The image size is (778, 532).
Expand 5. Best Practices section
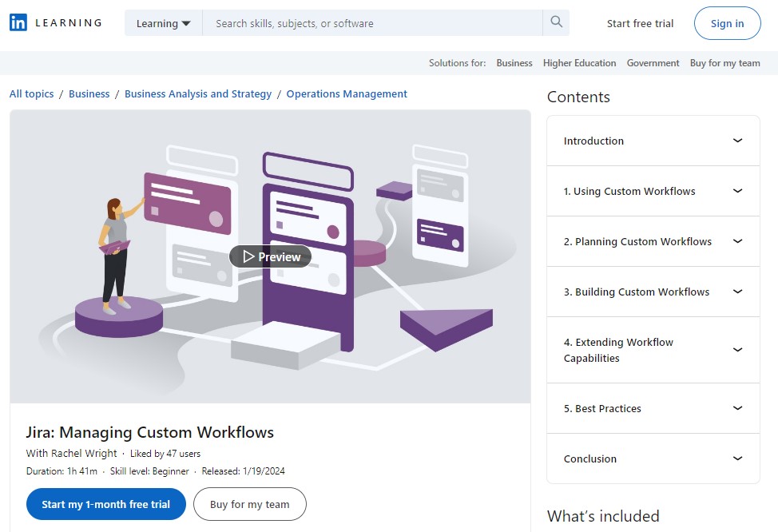click(x=653, y=408)
